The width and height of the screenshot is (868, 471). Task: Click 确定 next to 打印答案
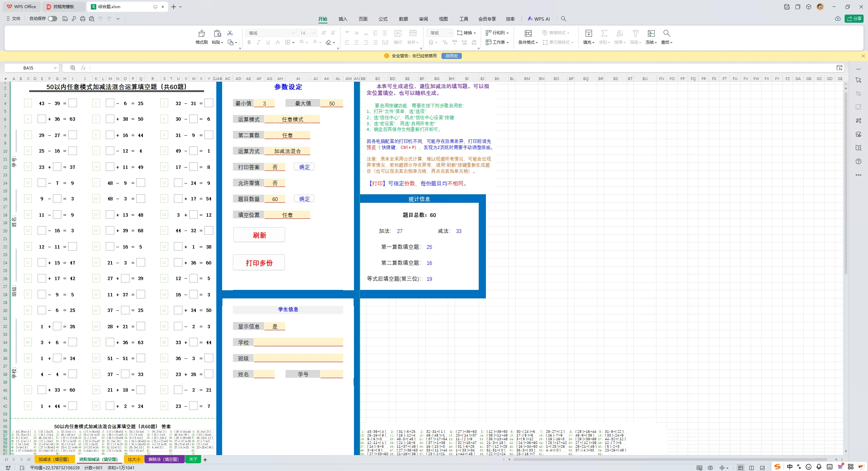click(x=304, y=167)
